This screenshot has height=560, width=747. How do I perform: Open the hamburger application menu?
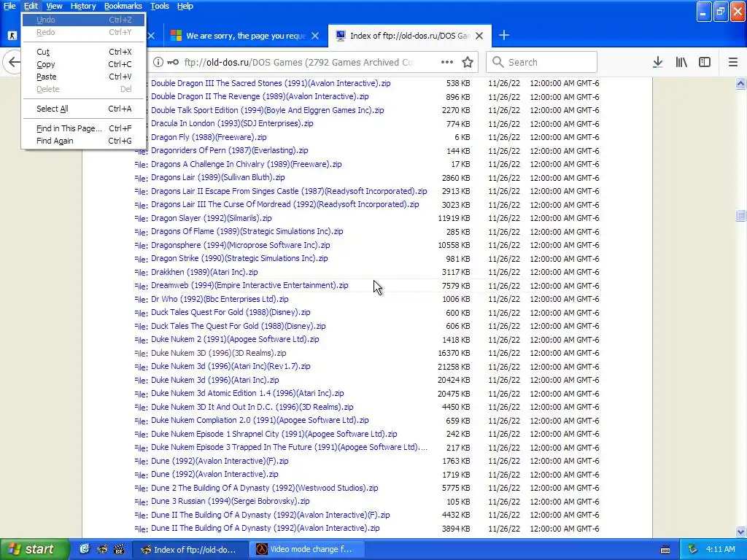733,63
